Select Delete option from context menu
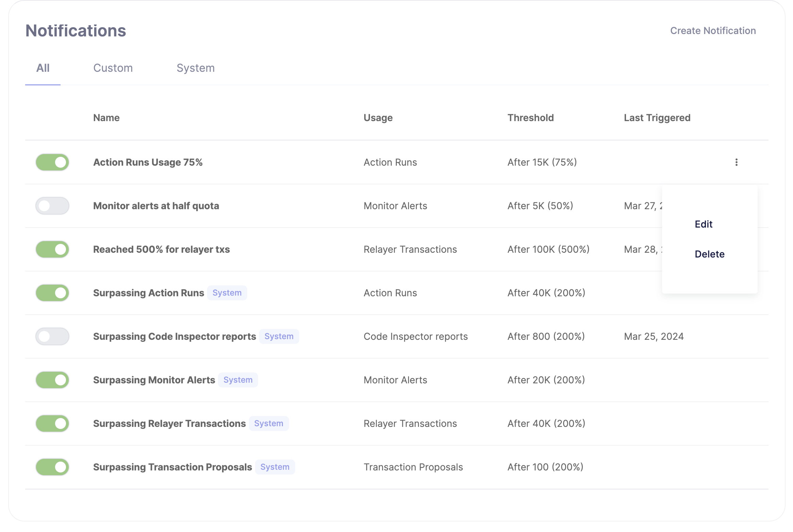 (710, 254)
